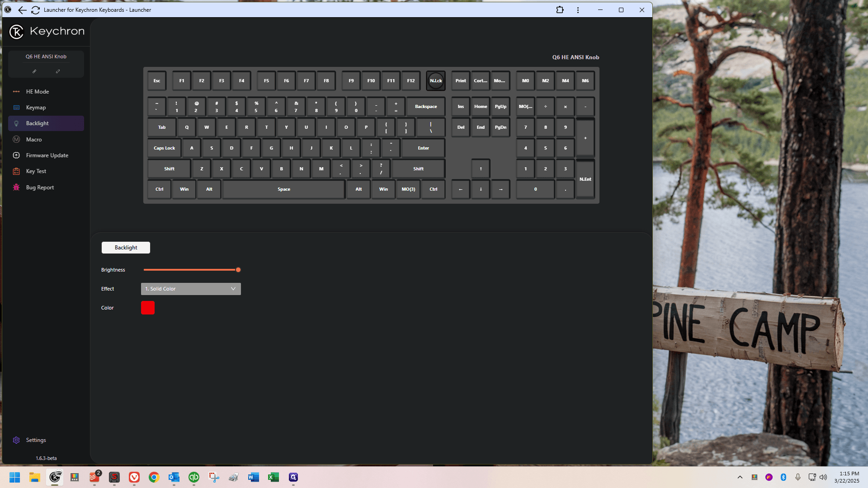Select the Enter key
868x488 pixels.
click(x=424, y=148)
